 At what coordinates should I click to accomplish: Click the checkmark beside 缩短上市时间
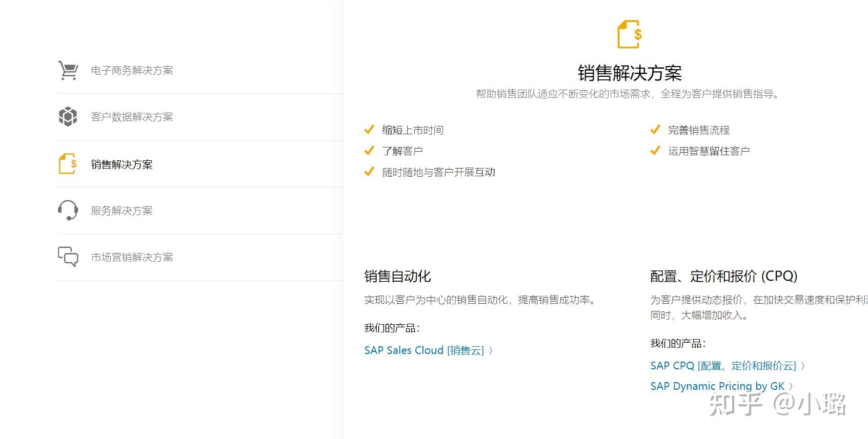[x=369, y=130]
